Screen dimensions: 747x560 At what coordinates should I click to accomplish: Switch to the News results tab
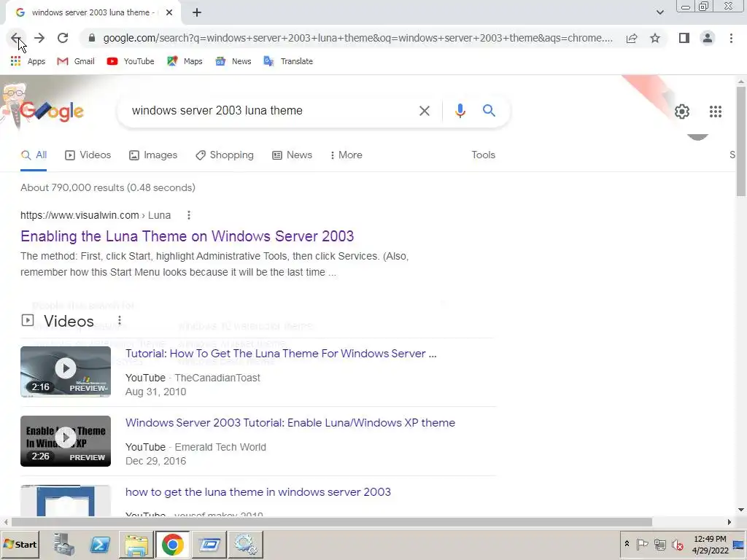[x=292, y=155]
